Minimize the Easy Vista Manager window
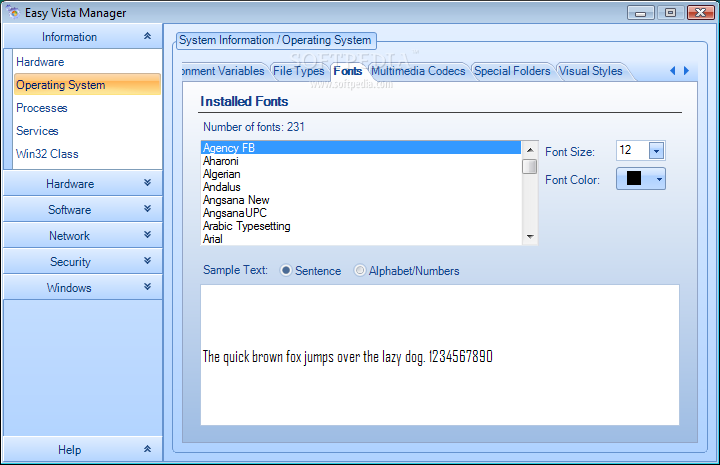This screenshot has width=720, height=465. pyautogui.click(x=641, y=13)
